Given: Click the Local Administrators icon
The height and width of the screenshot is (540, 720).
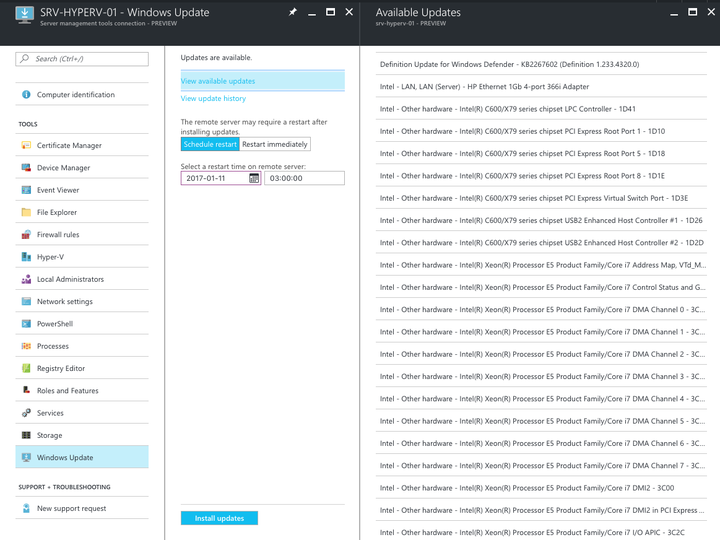Looking at the screenshot, I should (26, 279).
